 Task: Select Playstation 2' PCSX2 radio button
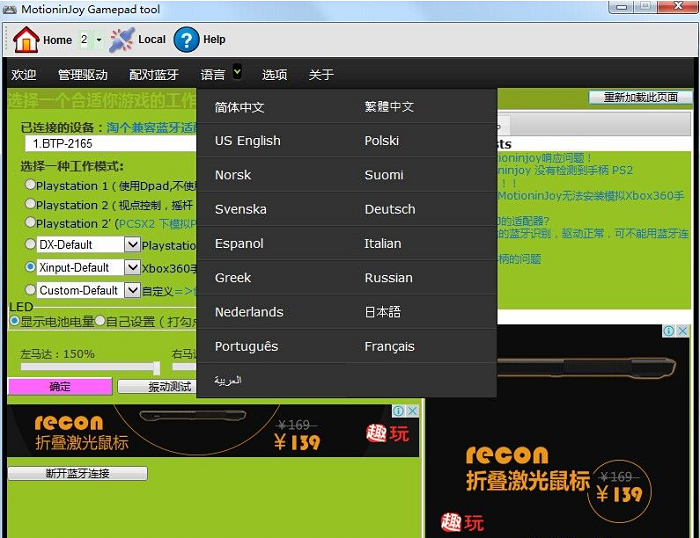[30, 222]
